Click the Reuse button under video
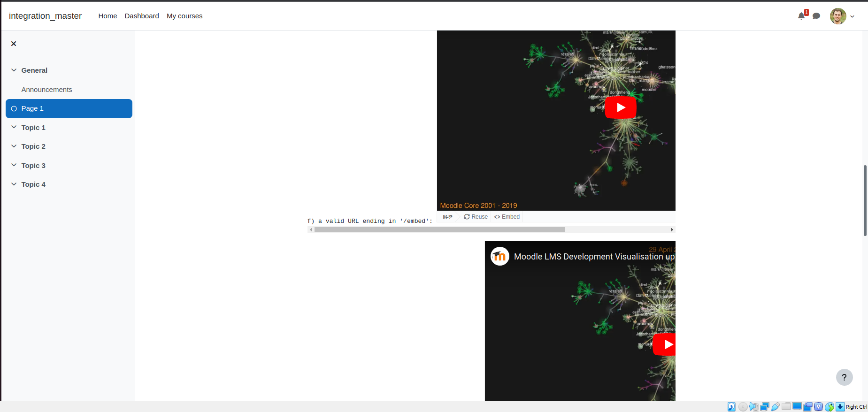Viewport: 868px width, 412px height. click(x=476, y=217)
